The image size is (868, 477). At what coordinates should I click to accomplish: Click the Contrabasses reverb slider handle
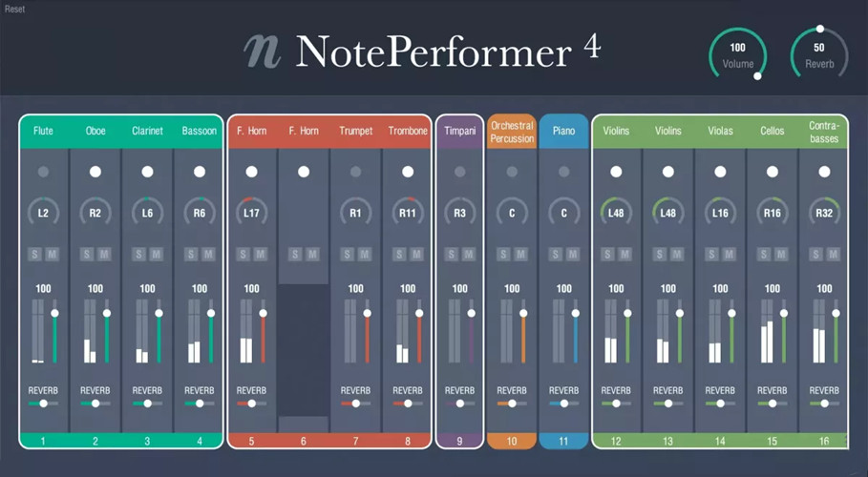click(x=824, y=404)
